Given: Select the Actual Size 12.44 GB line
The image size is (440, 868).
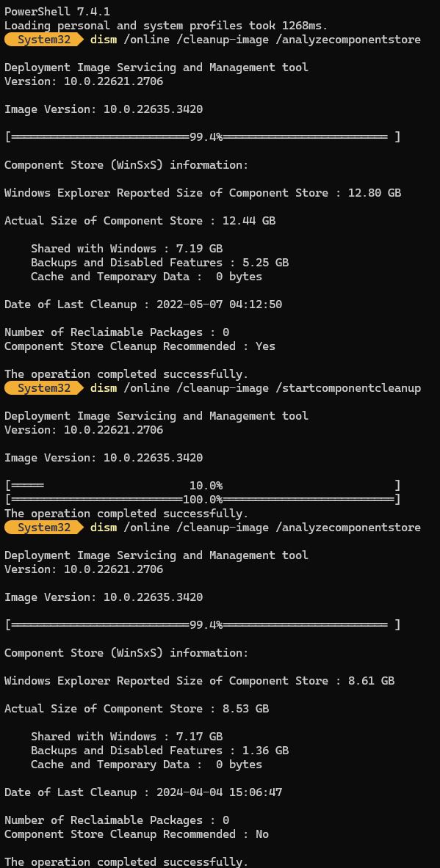Looking at the screenshot, I should tap(140, 220).
